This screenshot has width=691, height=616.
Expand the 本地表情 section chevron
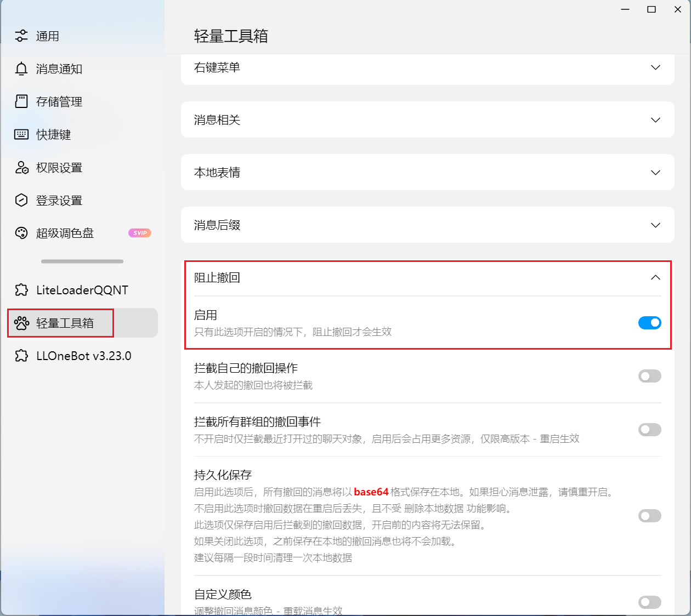click(655, 173)
